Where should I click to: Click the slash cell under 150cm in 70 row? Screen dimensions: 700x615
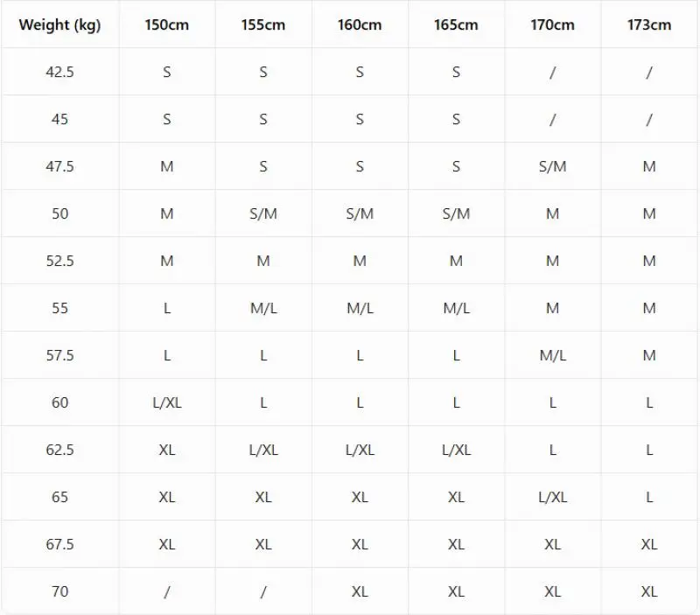[166, 591]
